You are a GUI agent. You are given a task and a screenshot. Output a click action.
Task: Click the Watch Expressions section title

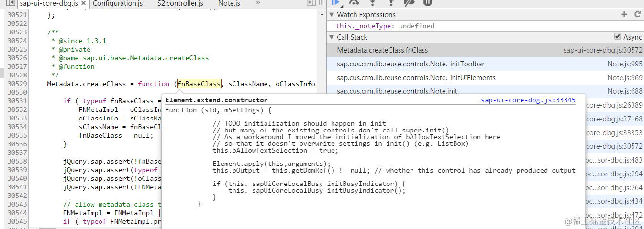click(x=366, y=15)
